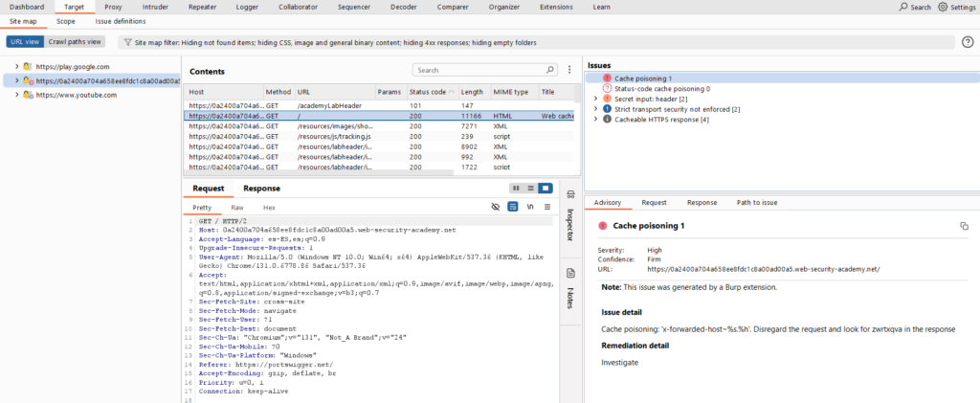The height and width of the screenshot is (403, 980).
Task: Click the site map filter funnel icon
Action: [x=127, y=42]
